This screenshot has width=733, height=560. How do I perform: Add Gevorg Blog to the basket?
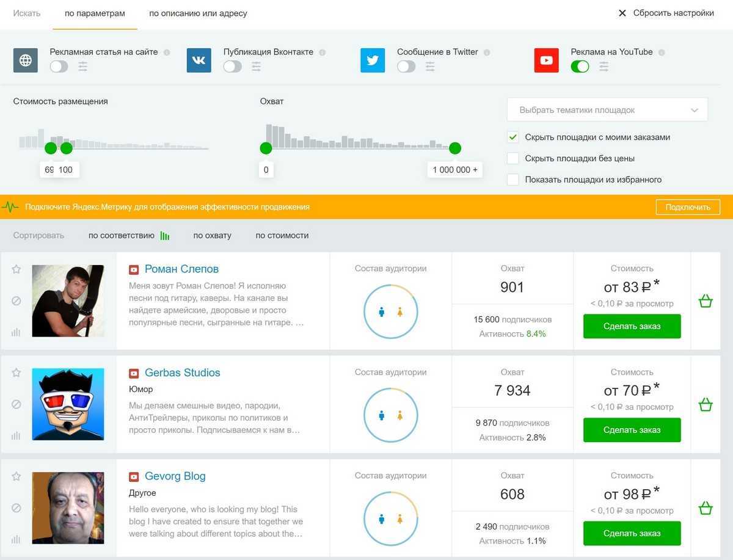tap(706, 508)
